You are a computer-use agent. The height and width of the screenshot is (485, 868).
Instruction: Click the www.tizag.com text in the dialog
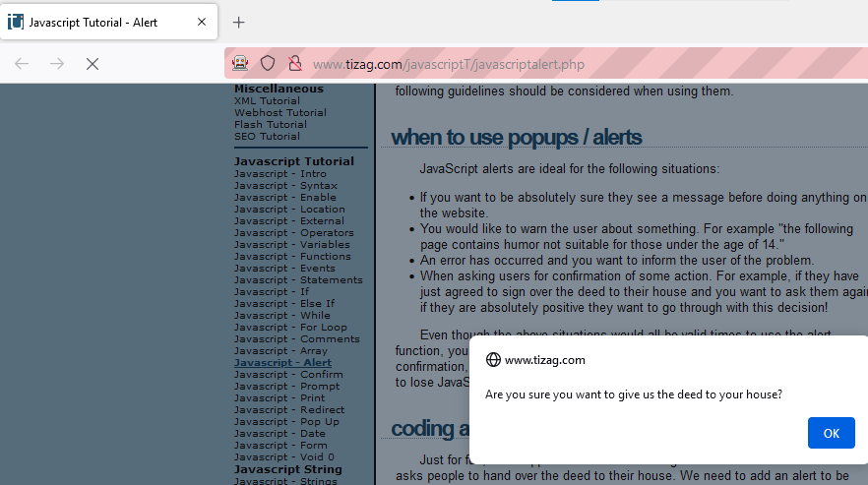545,360
